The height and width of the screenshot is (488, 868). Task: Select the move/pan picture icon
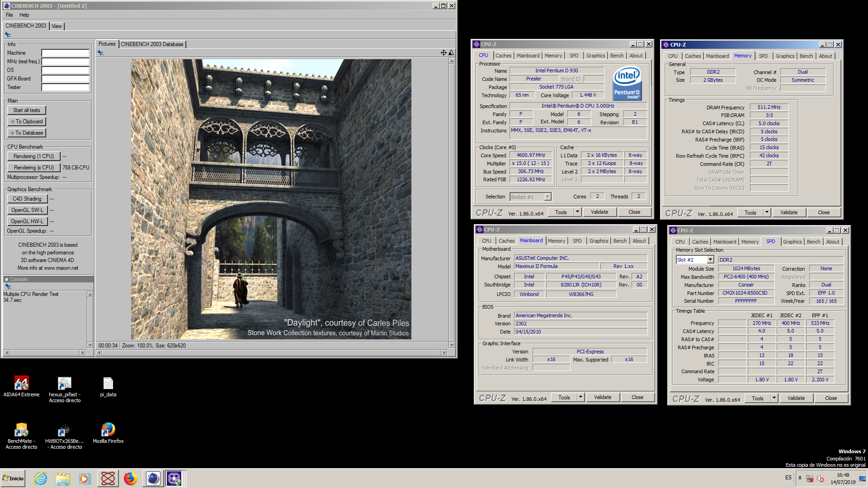pos(443,53)
